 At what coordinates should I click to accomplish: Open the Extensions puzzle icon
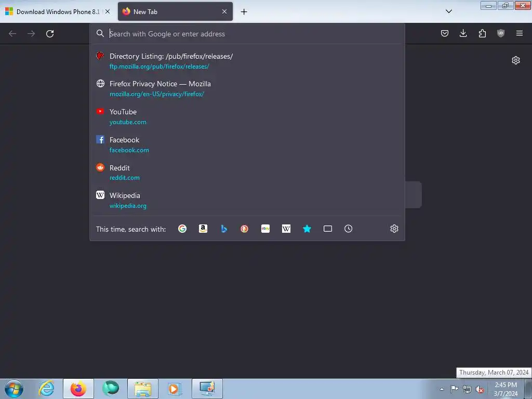[482, 33]
